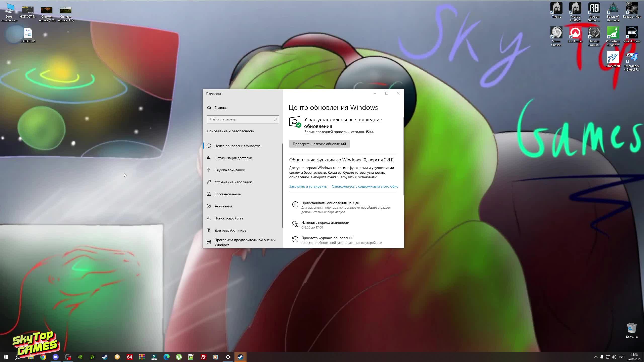Click the Steam icon in taskbar
The image size is (644, 362).
(x=240, y=357)
